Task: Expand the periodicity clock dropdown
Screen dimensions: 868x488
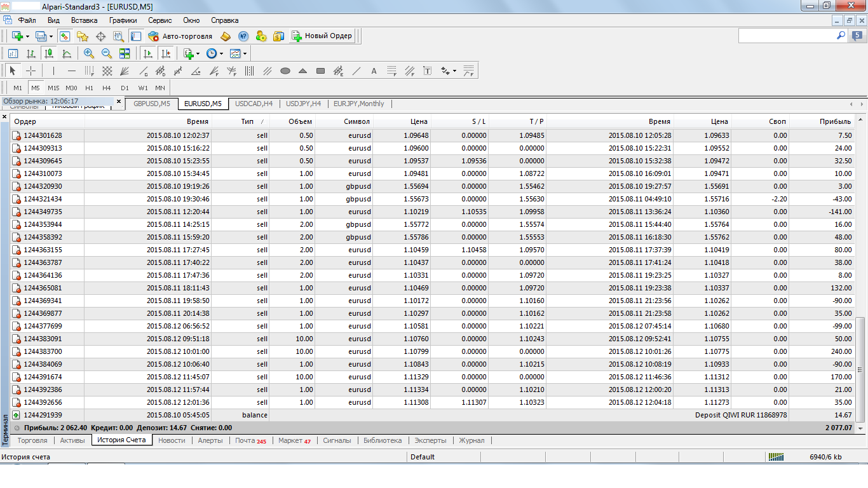Action: [x=221, y=54]
